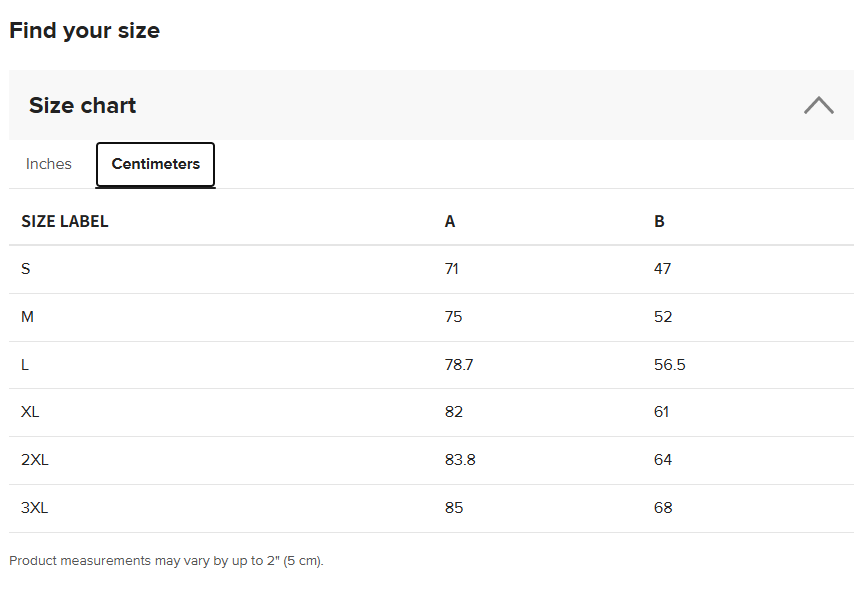Click the 68 value for 3XL
Screen dimensions: 867x596
tap(663, 508)
